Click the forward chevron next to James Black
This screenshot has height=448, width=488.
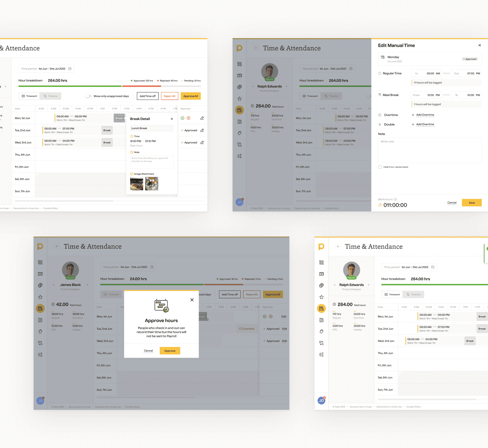point(88,285)
